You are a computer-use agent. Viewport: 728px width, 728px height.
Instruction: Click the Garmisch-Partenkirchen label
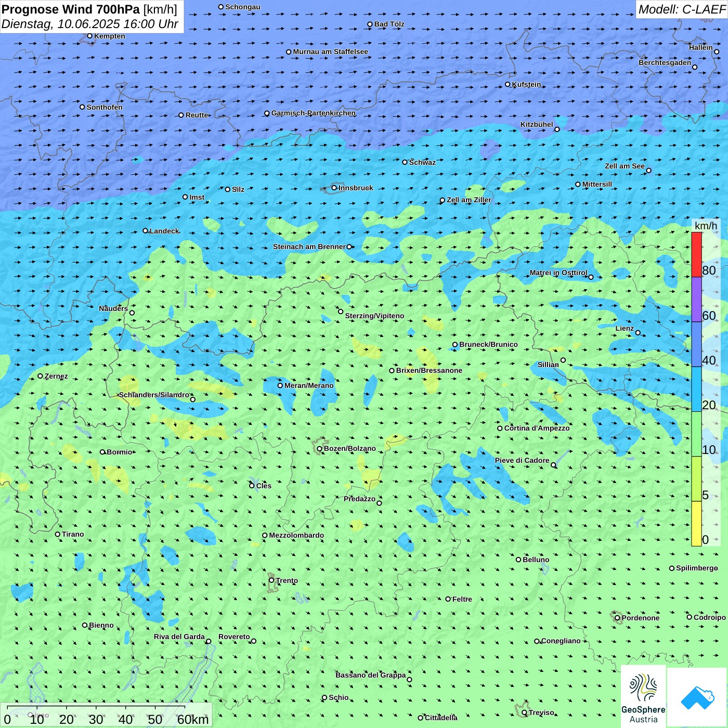[x=314, y=113]
